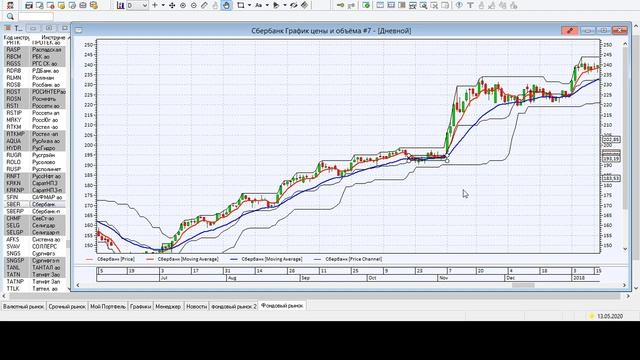Select the TATN row in the instruments list
This screenshot has height=360, width=640.
coord(34,274)
